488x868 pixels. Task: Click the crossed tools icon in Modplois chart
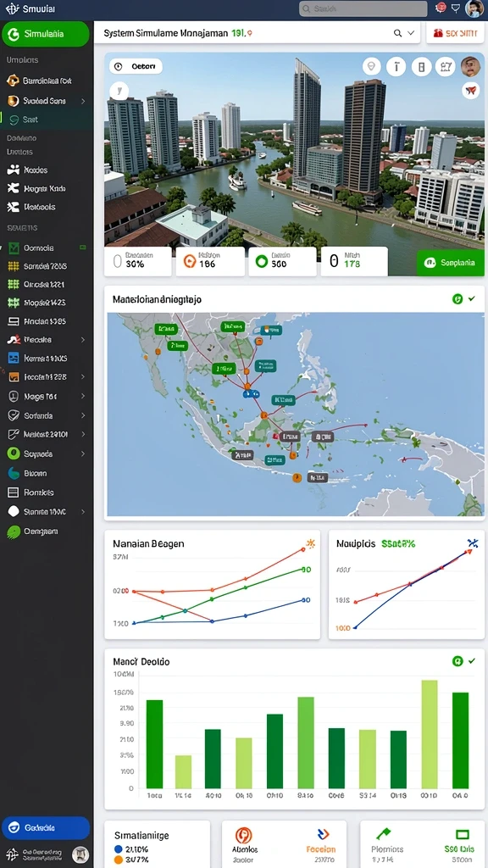(473, 543)
